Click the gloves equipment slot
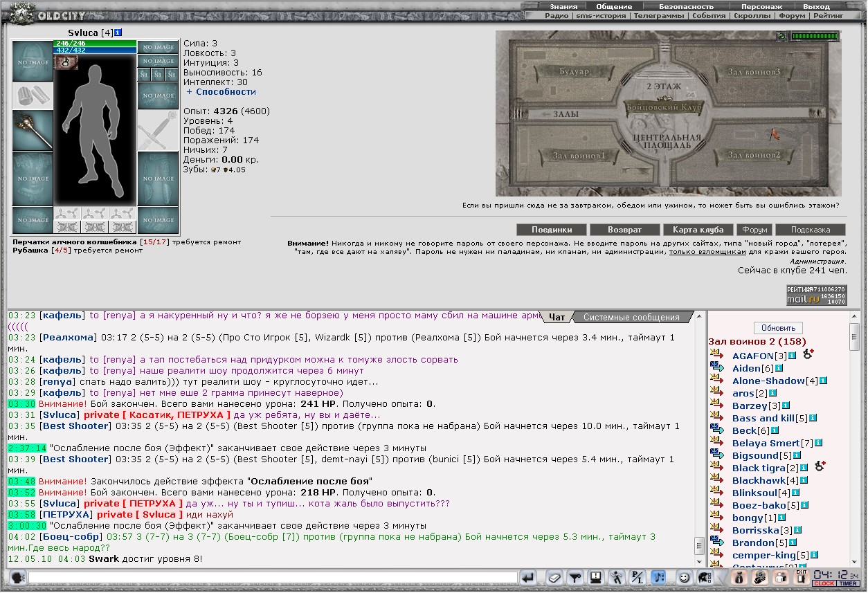Image resolution: width=868 pixels, height=593 pixels. 33,96
